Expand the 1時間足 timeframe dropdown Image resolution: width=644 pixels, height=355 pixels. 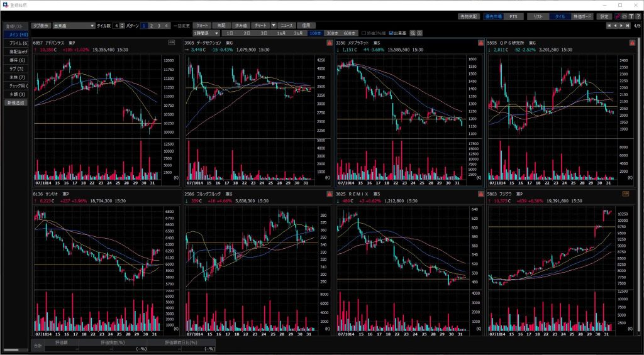click(x=206, y=33)
